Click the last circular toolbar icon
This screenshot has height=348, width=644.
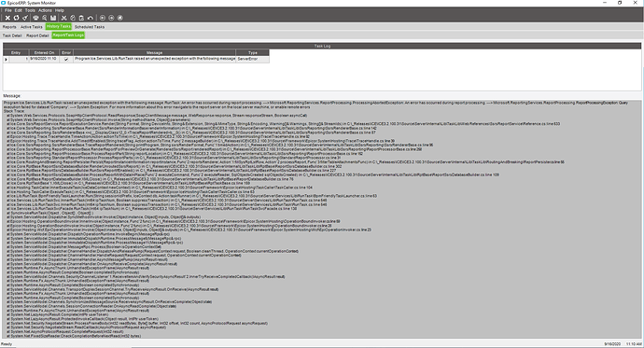[119, 18]
